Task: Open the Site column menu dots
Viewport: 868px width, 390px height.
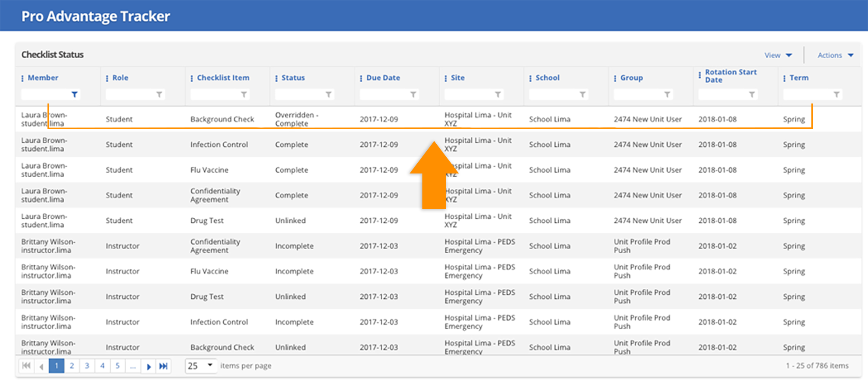Action: pyautogui.click(x=446, y=78)
